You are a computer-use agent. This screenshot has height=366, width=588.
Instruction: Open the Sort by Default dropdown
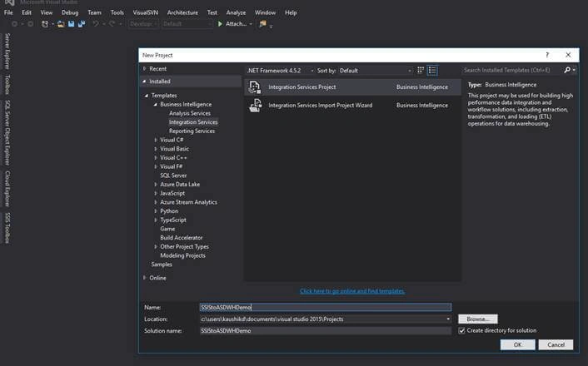375,71
